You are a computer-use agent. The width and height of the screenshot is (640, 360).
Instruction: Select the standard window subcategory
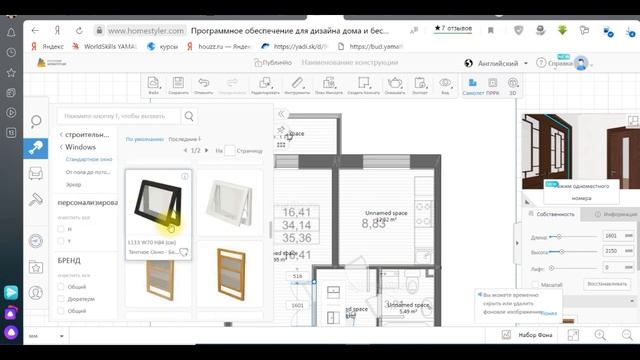click(x=89, y=159)
